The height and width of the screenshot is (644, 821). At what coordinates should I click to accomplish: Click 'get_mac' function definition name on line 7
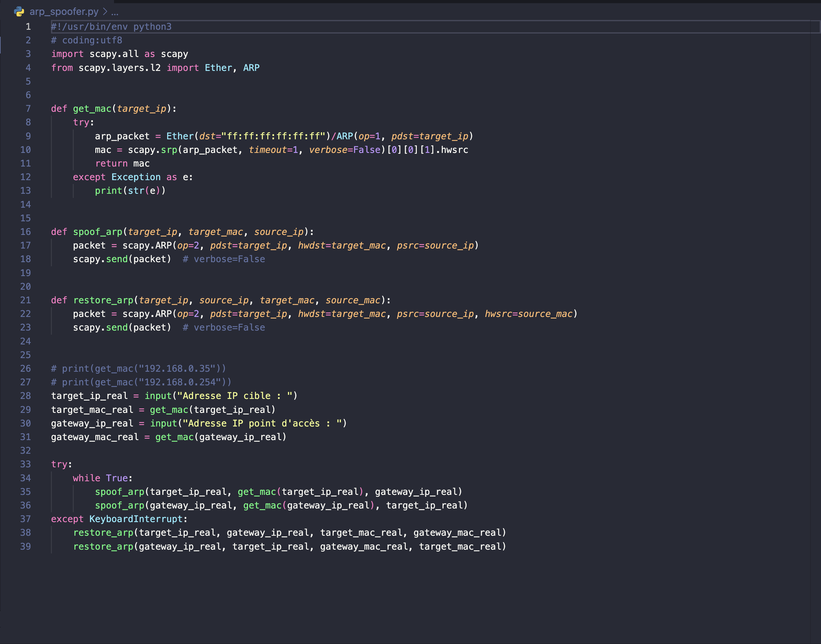(x=92, y=109)
